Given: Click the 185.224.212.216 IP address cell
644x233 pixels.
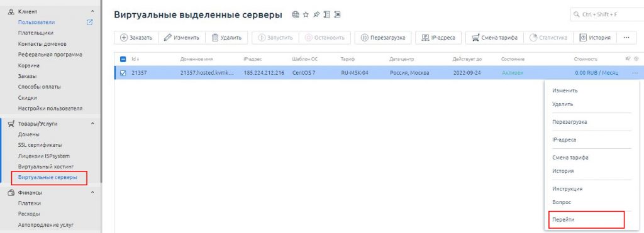Looking at the screenshot, I should (x=264, y=73).
